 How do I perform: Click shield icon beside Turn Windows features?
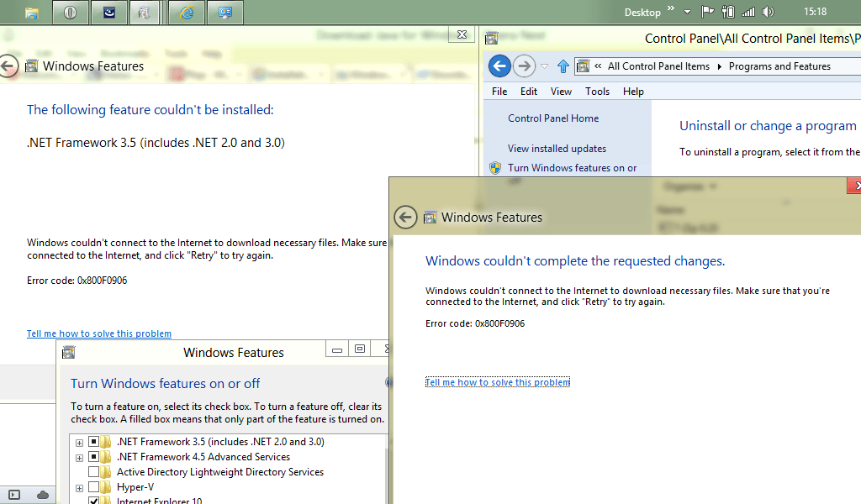495,168
